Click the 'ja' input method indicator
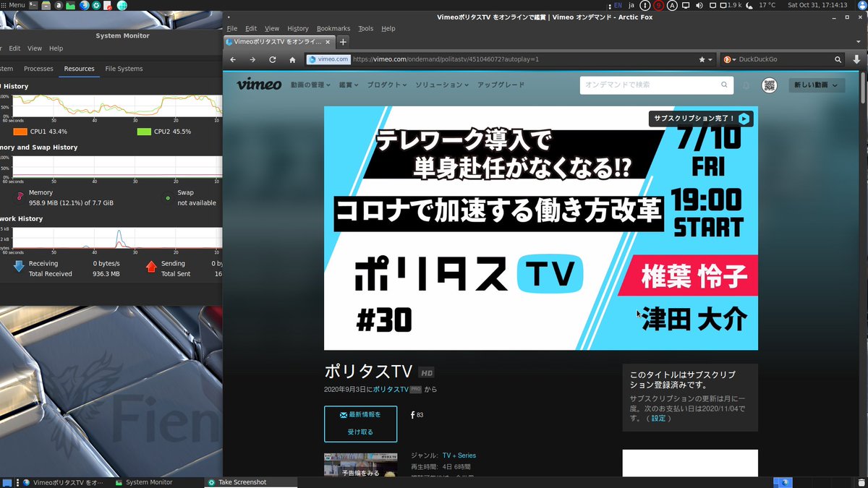 pos(631,5)
